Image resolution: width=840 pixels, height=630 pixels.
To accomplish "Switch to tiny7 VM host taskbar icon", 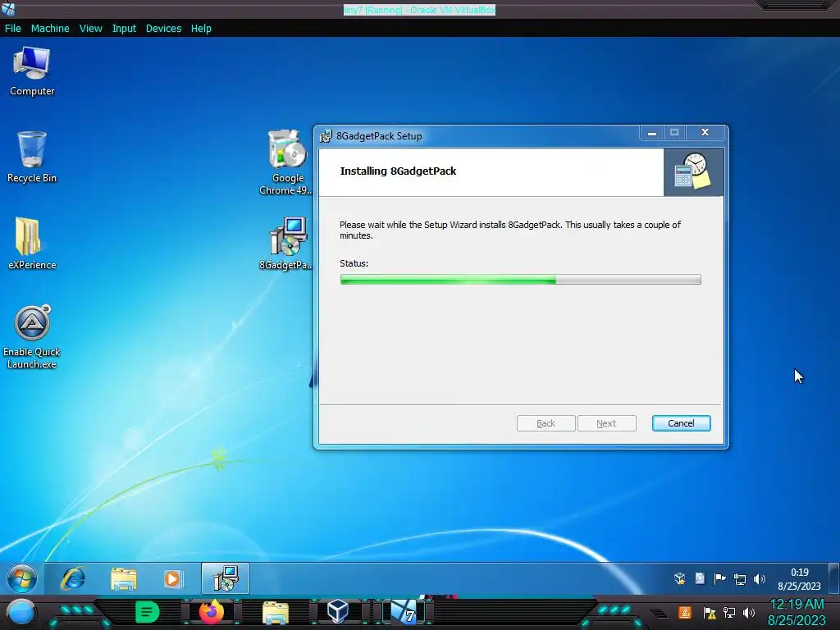I will [x=404, y=612].
